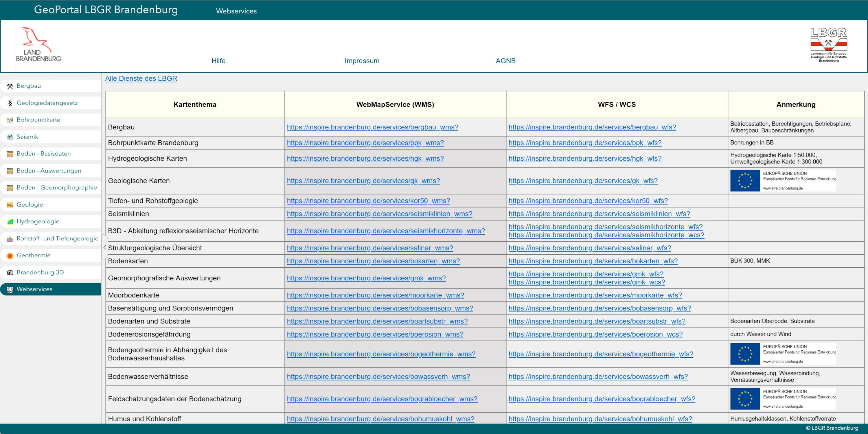Open the Seismik menu entry
868x434 pixels.
[x=51, y=137]
